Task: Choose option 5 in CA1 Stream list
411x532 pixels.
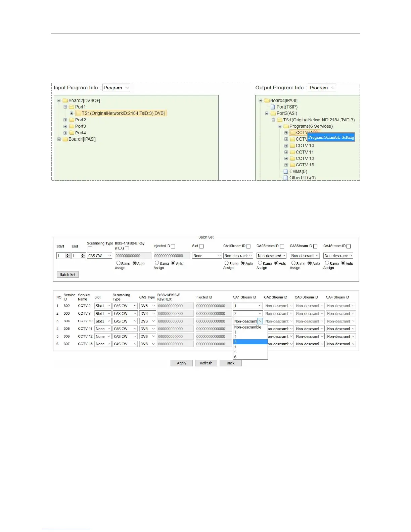Action: click(250, 352)
